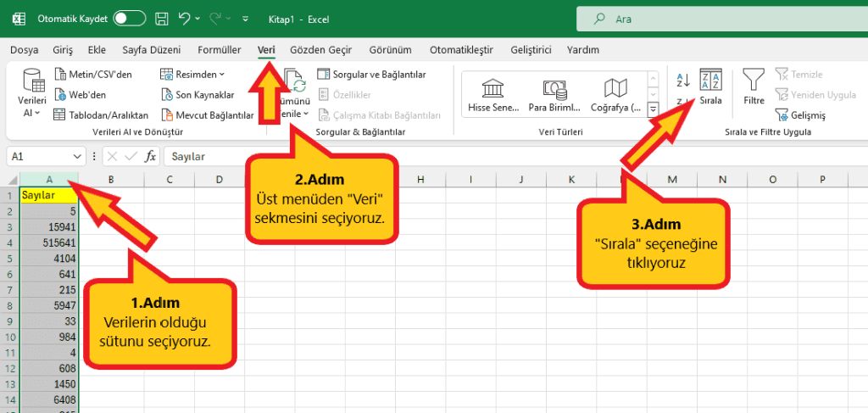This screenshot has height=413, width=868.
Task: Expand the Resimden dropdown
Action: pyautogui.click(x=193, y=74)
